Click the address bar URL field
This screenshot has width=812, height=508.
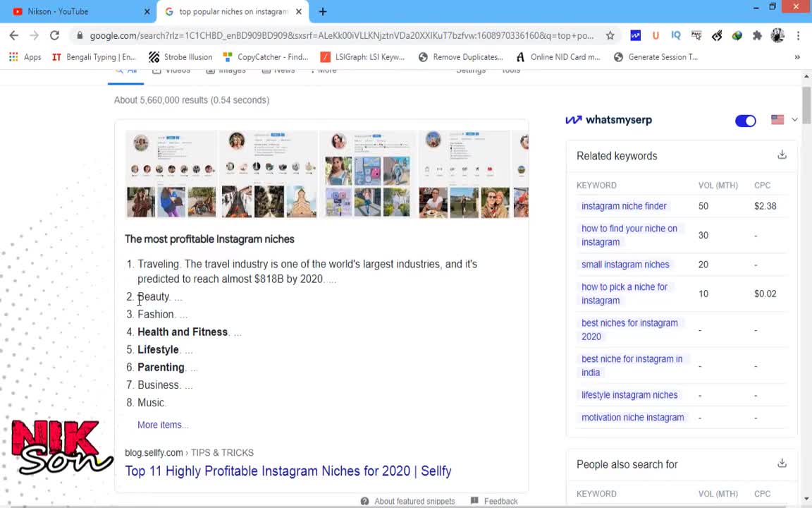[342, 35]
